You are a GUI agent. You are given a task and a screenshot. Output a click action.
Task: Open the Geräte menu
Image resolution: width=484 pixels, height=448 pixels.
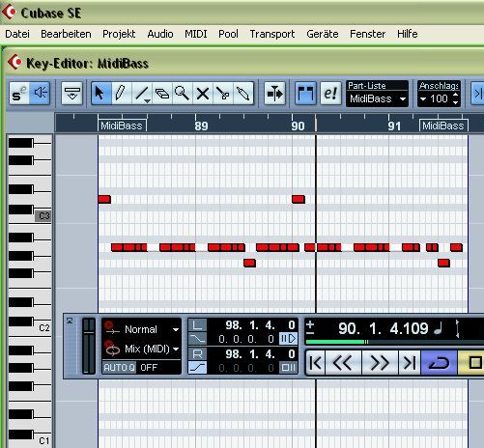pos(323,34)
